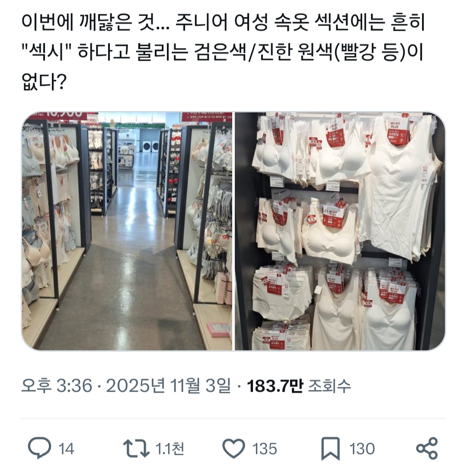Viewport: 467px width, 476px height.
Task: Click the reply count 14
Action: 66,449
